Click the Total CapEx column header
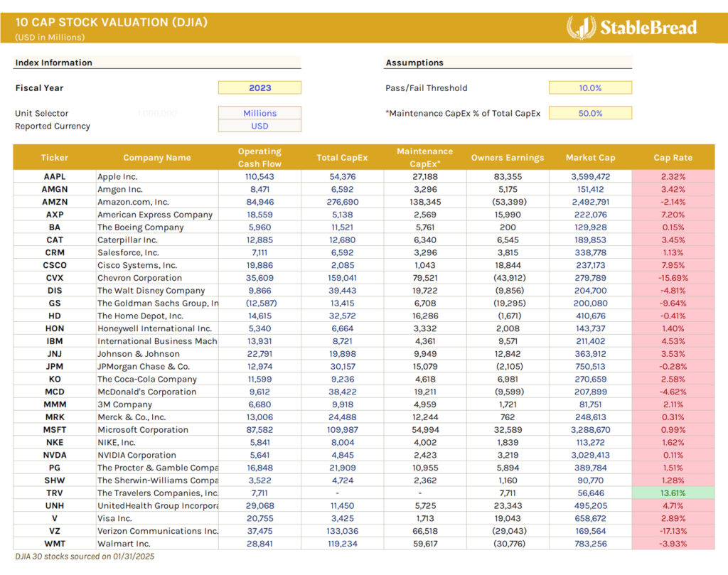728x575 pixels. [x=342, y=157]
